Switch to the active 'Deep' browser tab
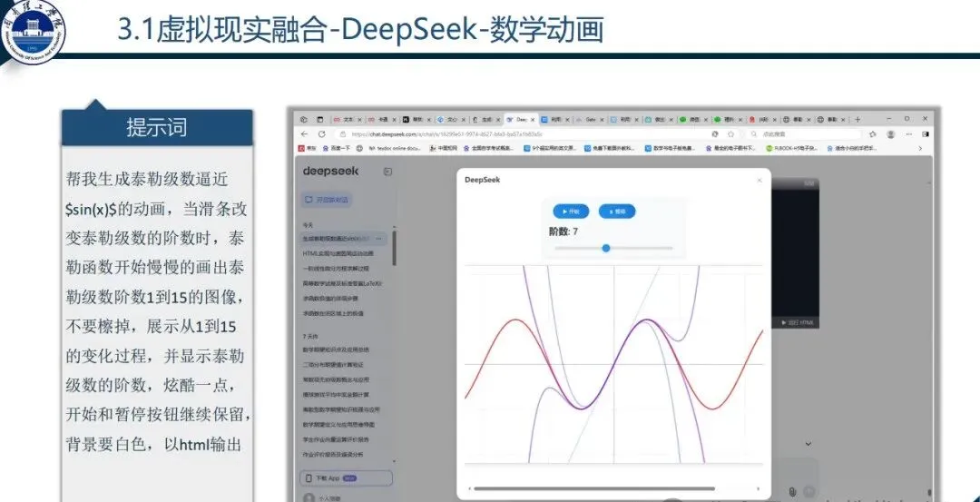Screen dimensions: 980x502 coord(521,119)
